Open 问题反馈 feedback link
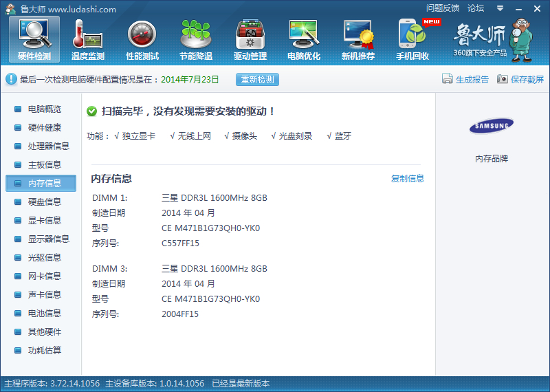 pyautogui.click(x=443, y=8)
